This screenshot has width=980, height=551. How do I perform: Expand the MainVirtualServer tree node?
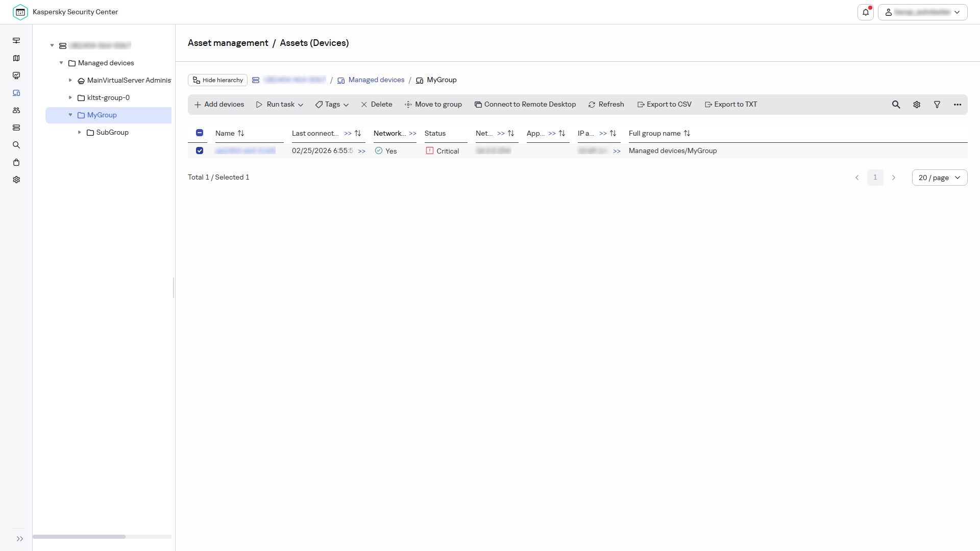coord(70,80)
